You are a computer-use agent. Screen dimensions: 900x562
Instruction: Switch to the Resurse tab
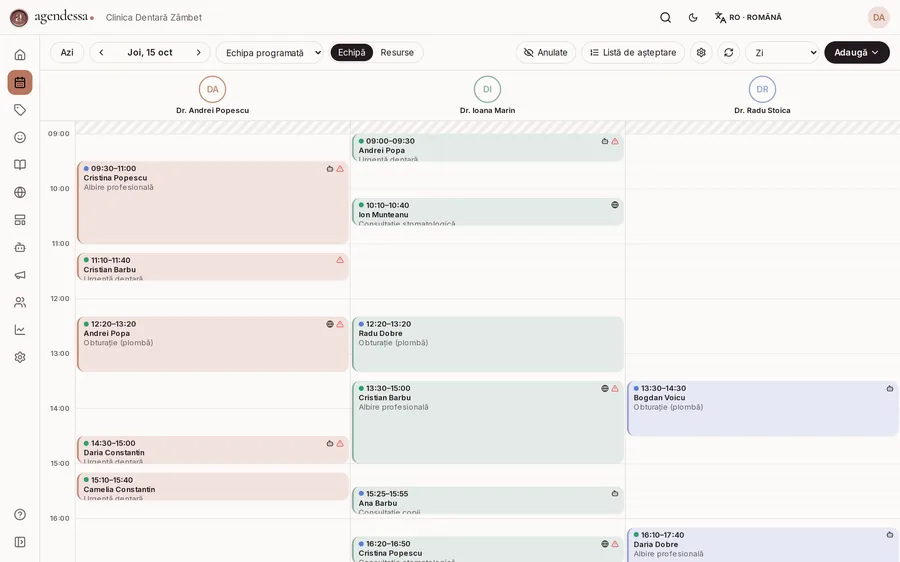397,52
